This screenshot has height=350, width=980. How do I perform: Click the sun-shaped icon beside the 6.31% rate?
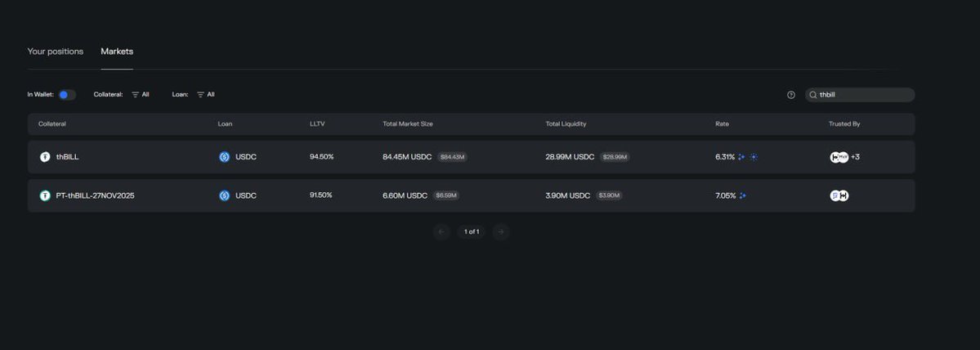pyautogui.click(x=754, y=157)
